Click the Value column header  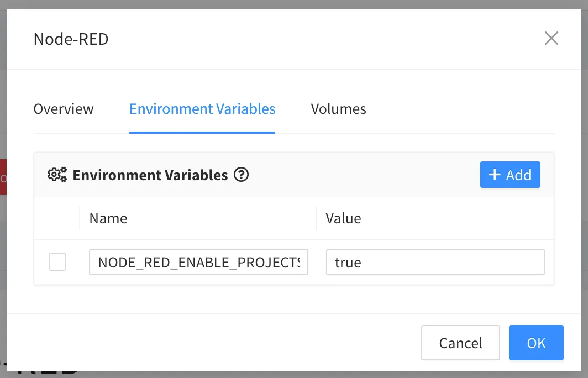343,218
